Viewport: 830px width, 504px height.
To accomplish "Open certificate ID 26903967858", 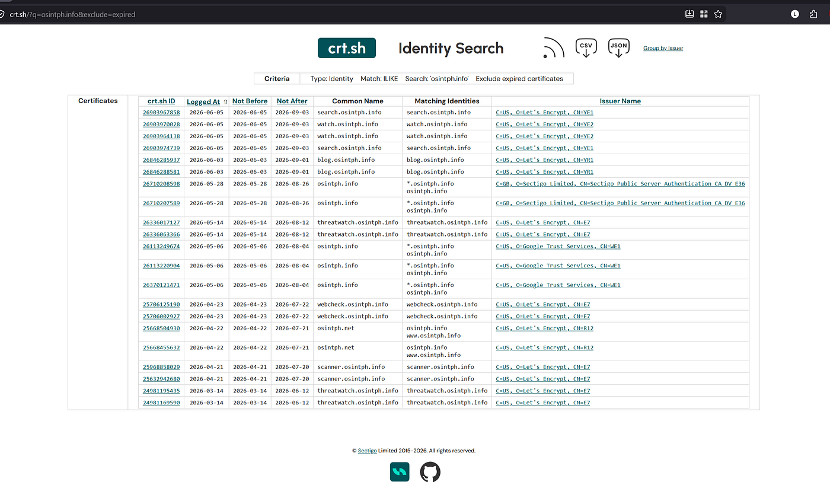I will pos(161,113).
